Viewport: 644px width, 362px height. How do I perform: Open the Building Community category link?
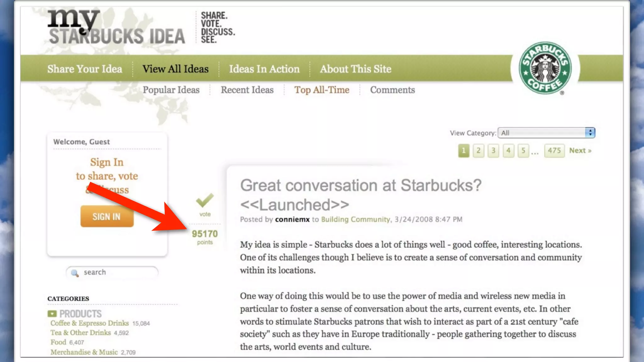click(355, 219)
